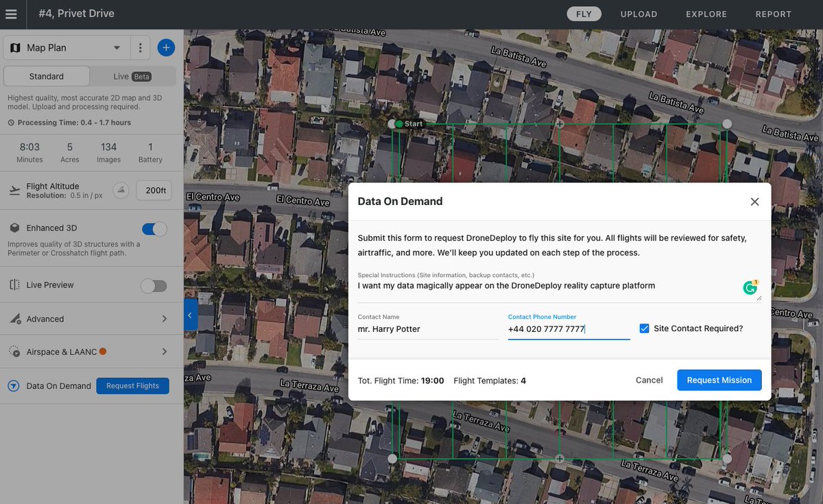The width and height of the screenshot is (823, 504).
Task: Turn off the Enhanced 3D toggle
Action: pyautogui.click(x=154, y=228)
